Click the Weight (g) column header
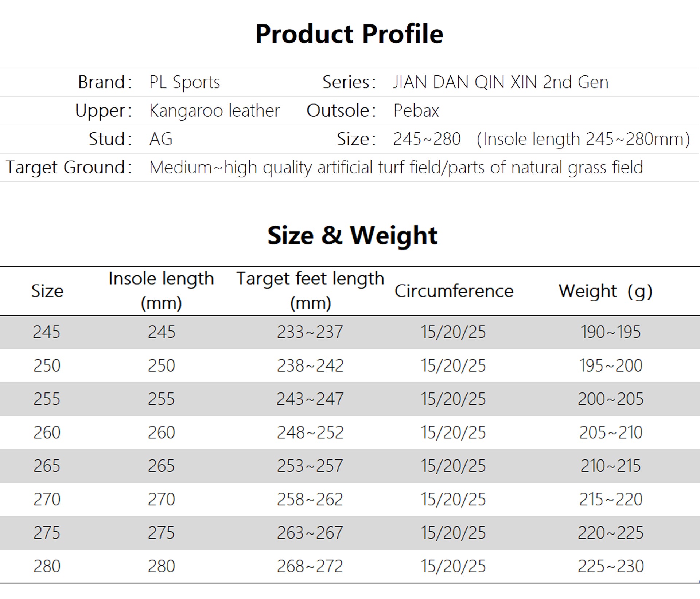This screenshot has height=599, width=700. (x=606, y=291)
